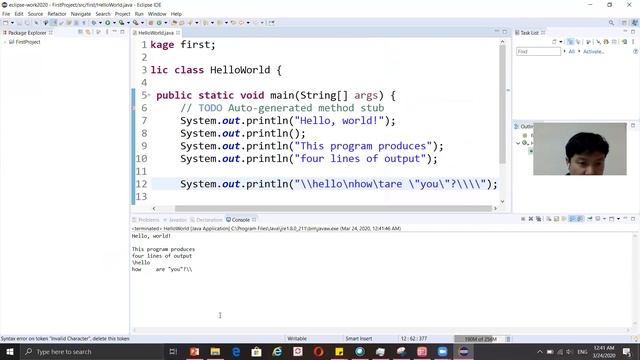The image size is (640, 360).
Task: Click the New Java Class toolbar icon
Action: 159,23
